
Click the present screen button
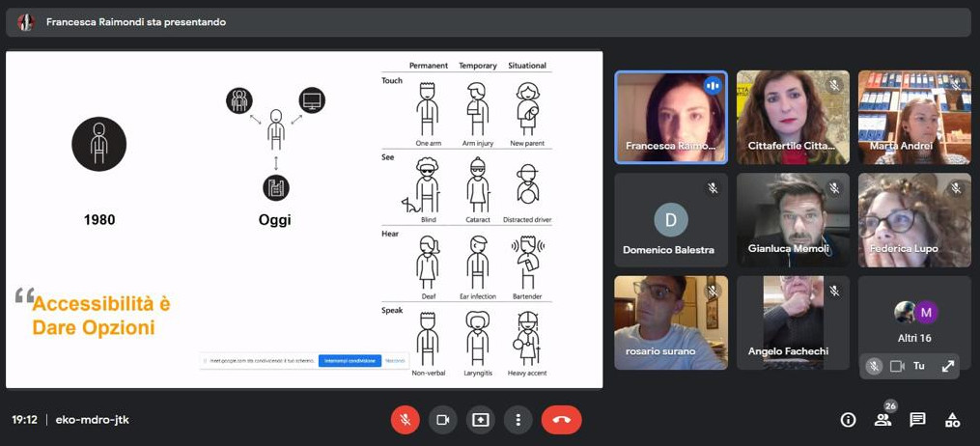coord(480,420)
